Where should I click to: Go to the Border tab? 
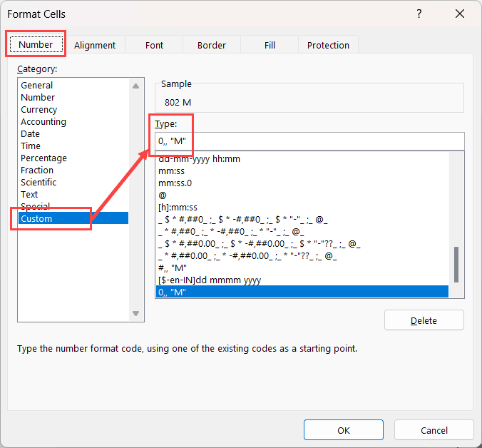(x=212, y=45)
